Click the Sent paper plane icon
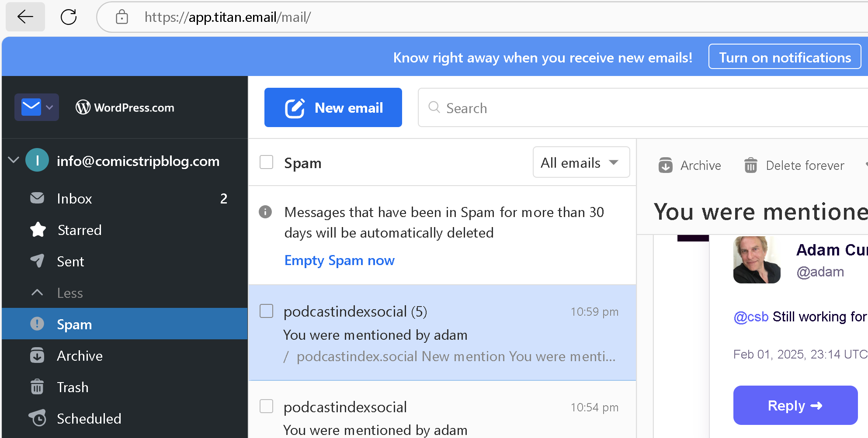The height and width of the screenshot is (438, 868). pos(38,261)
